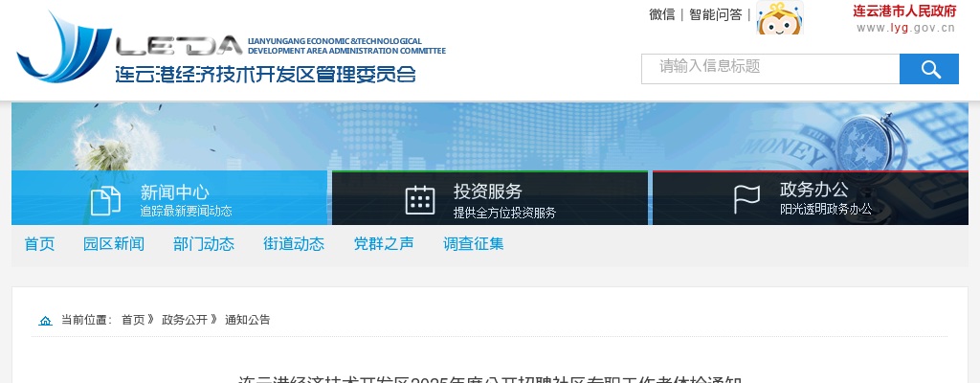Click the calendar icon beside 投资服务
This screenshot has height=383, width=980.
(420, 200)
